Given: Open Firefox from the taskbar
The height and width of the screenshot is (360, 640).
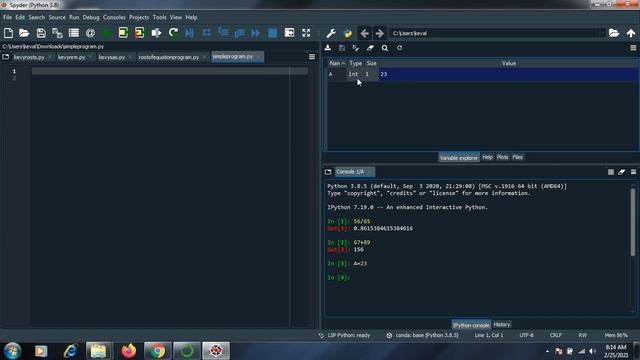Looking at the screenshot, I should pyautogui.click(x=129, y=351).
